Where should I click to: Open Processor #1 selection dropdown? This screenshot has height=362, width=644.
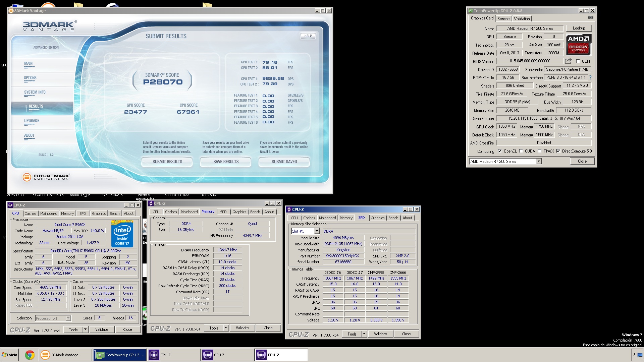tap(68, 318)
